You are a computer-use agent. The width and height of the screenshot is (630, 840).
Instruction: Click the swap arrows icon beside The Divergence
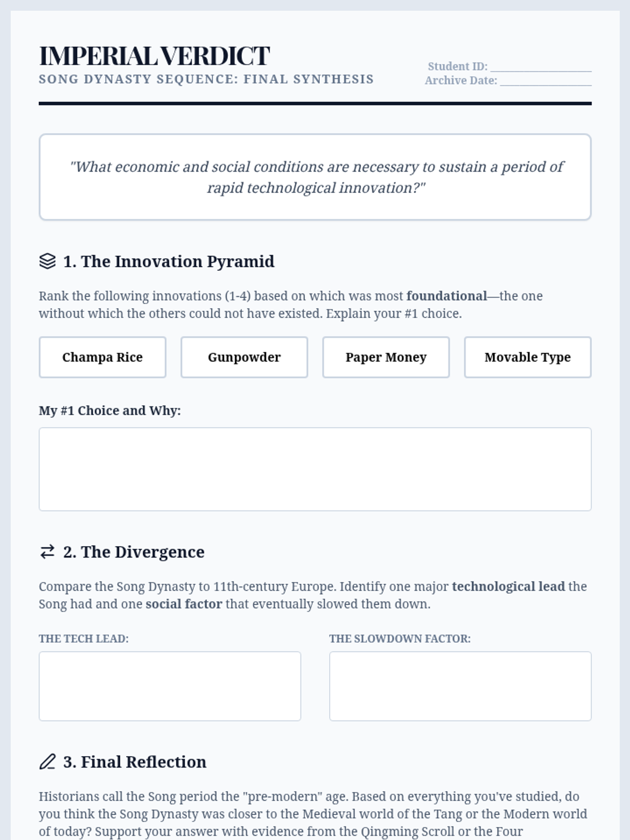(x=47, y=552)
